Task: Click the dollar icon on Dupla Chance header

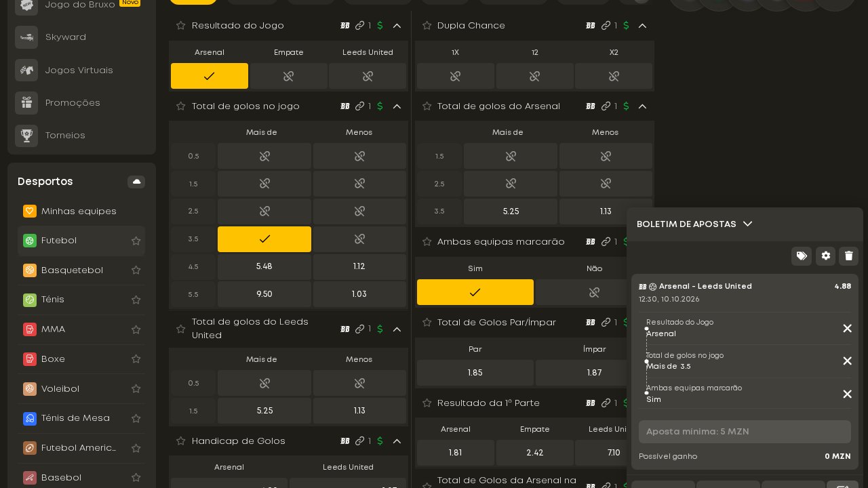Action: click(x=625, y=26)
